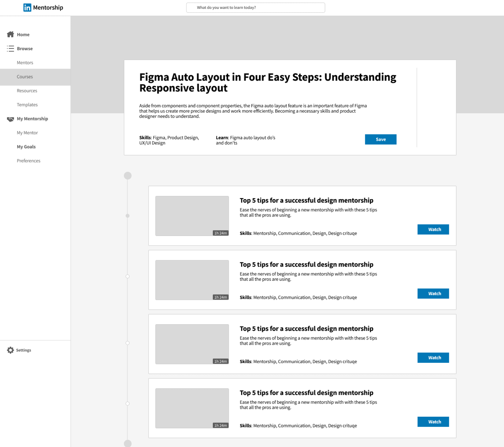
Task: Click Watch on the last video card
Action: pyautogui.click(x=433, y=422)
